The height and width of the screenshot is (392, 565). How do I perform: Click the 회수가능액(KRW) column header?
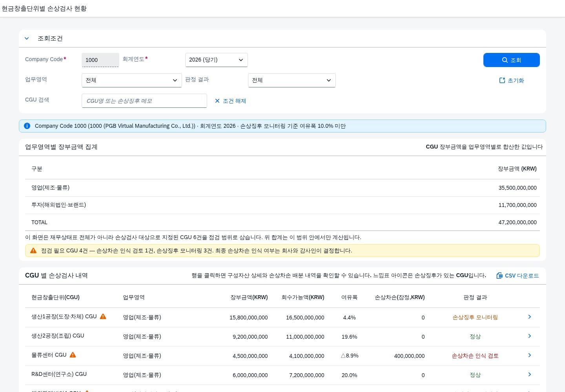click(303, 298)
